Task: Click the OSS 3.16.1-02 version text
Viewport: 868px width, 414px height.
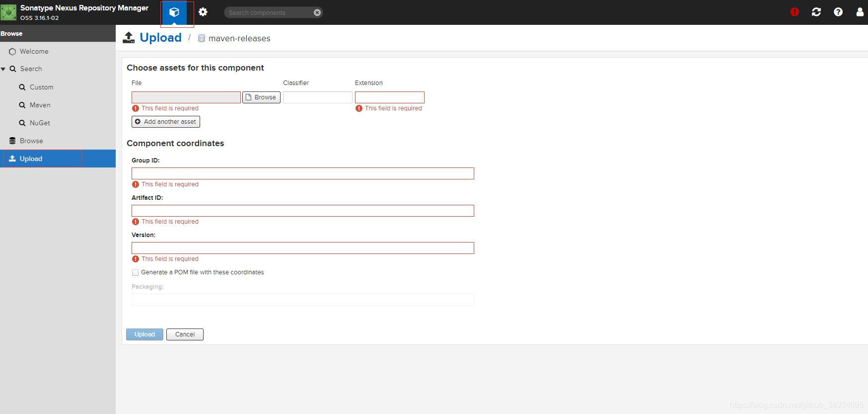Action: pyautogui.click(x=39, y=18)
